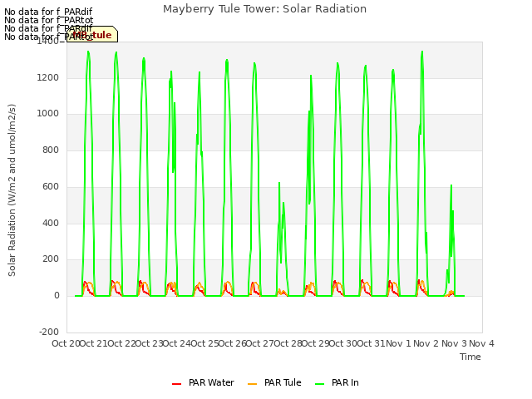Image resolution: width=532 pixels, height=399 pixels.
Task: Click the Oct 20 x-axis tick label
Action: (x=66, y=343)
